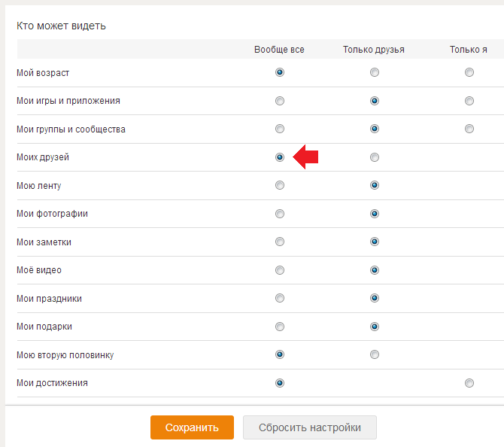Click the selected Вообще все radio for Моих друзей
This screenshot has width=504, height=447.
tap(280, 157)
